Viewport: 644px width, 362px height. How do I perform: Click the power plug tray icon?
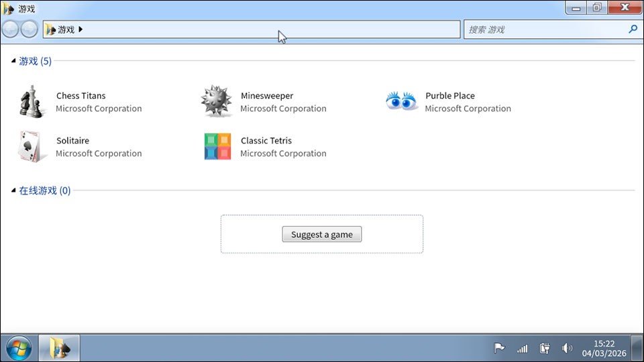[545, 349]
